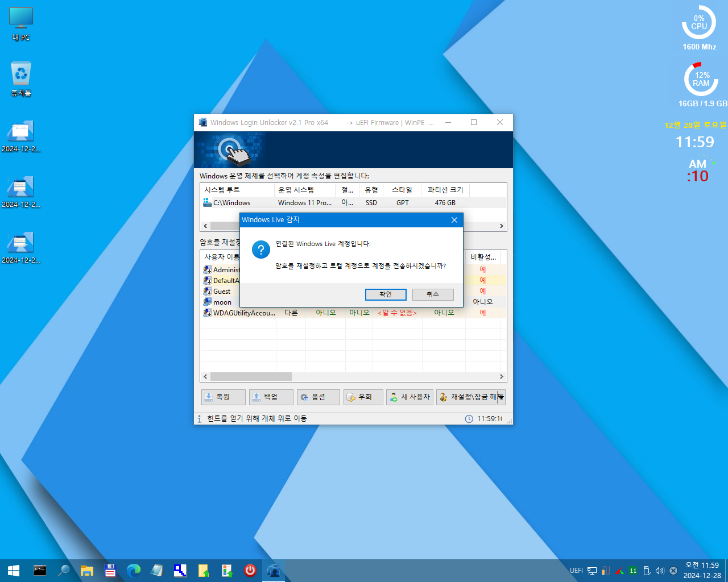This screenshot has height=582, width=728.
Task: Click the Login Unlocker taskbar icon
Action: tap(274, 571)
